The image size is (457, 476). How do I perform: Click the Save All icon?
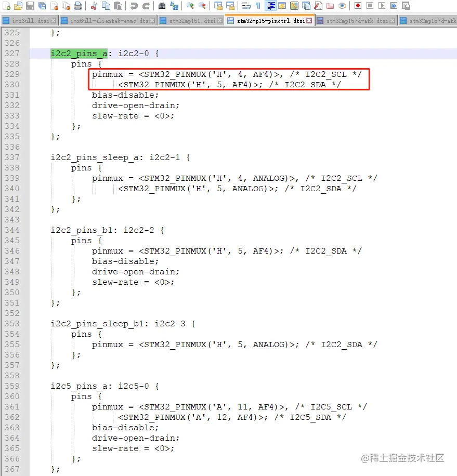tap(42, 6)
